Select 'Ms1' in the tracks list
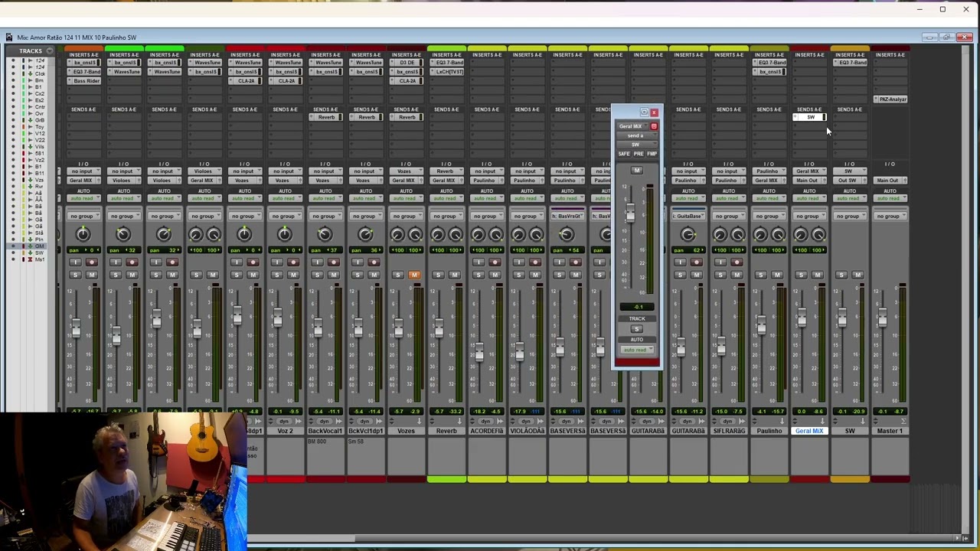The height and width of the screenshot is (551, 980). (39, 259)
